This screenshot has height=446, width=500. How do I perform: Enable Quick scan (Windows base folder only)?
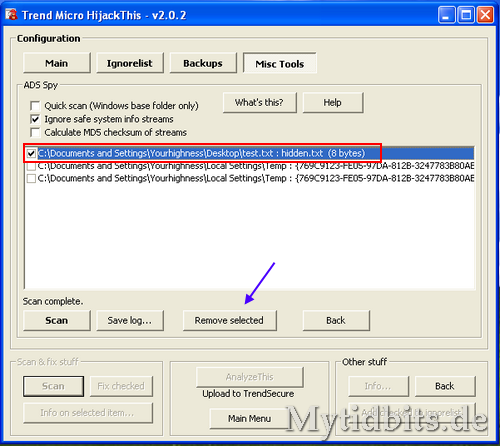pyautogui.click(x=35, y=106)
